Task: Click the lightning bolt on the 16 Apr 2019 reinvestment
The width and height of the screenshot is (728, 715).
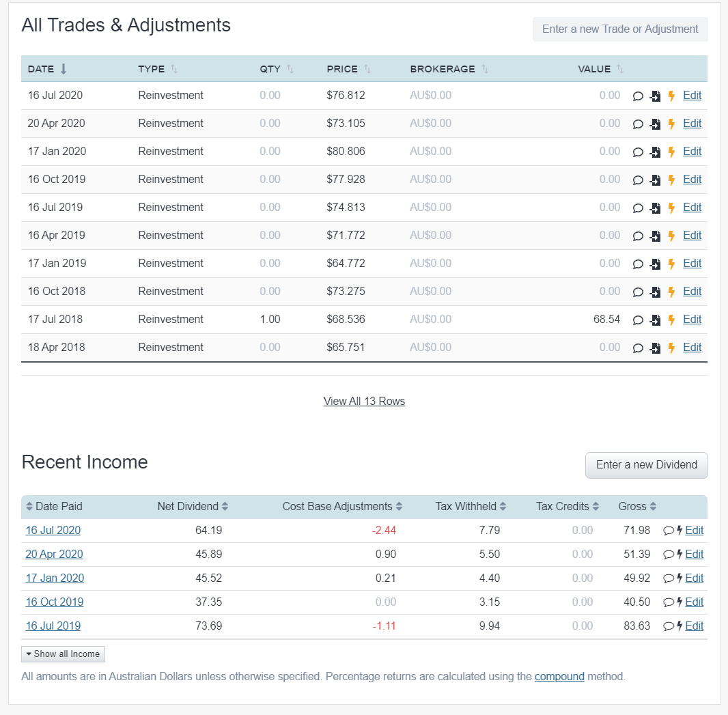Action: (670, 236)
